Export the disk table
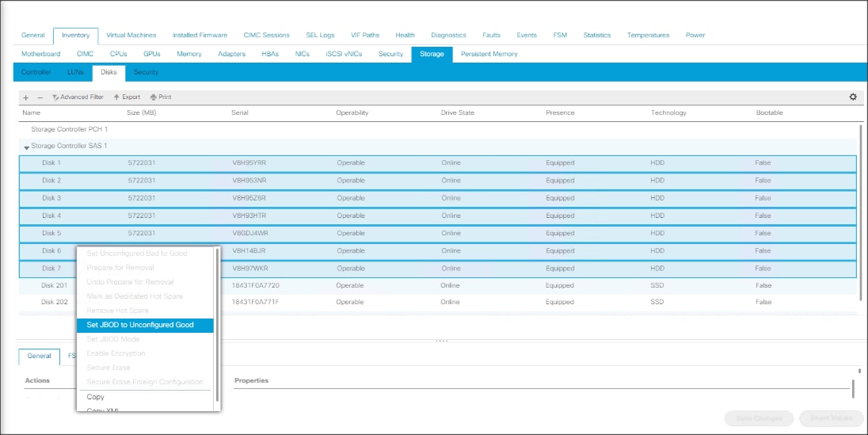Screen dimensions: 868x435 (x=127, y=97)
